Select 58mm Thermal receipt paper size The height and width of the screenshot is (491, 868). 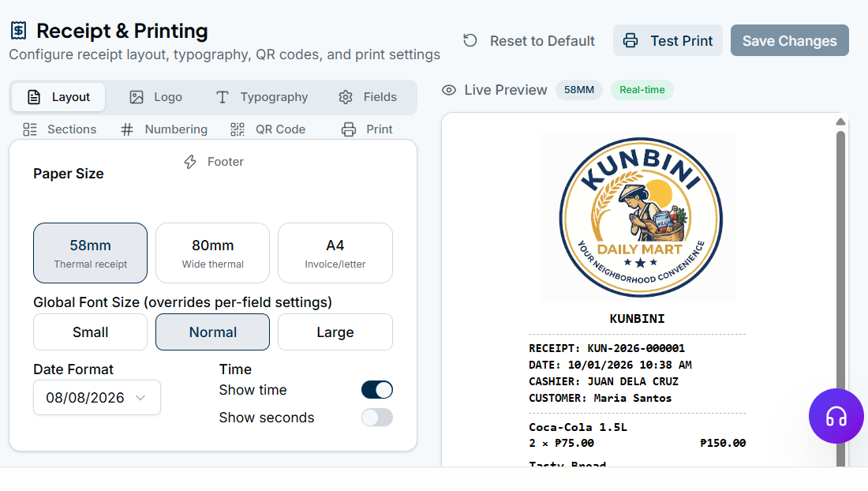pos(90,253)
